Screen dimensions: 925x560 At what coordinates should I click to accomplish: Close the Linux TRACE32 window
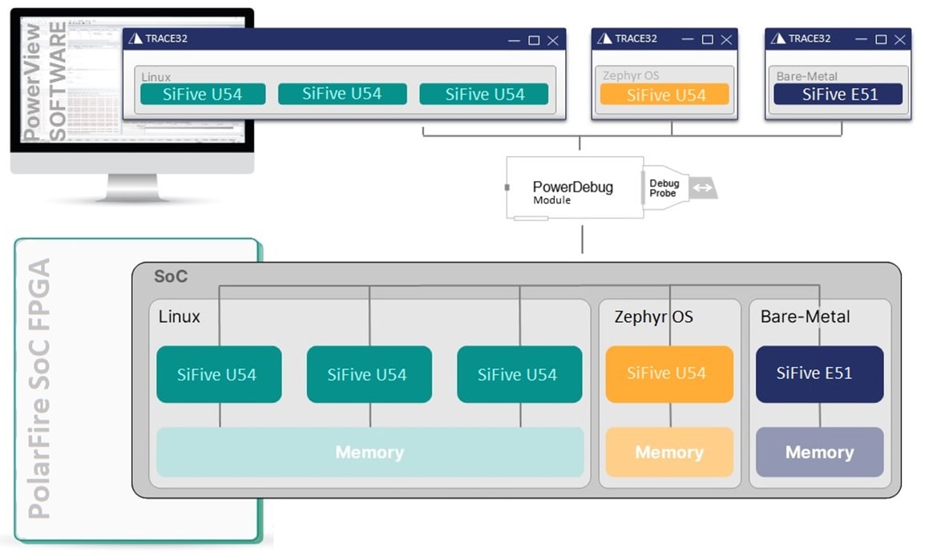coord(553,41)
